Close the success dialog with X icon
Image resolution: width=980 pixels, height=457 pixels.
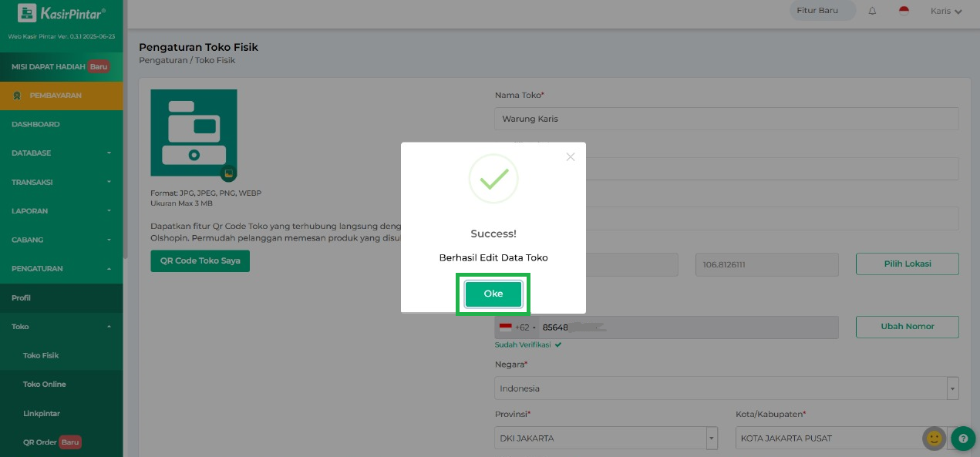click(570, 156)
